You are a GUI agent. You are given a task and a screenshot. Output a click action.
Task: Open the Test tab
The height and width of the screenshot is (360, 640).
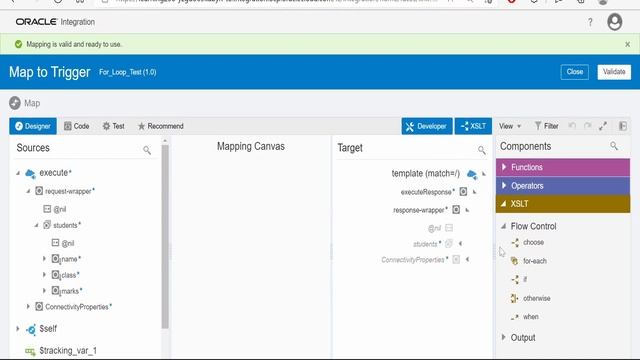pos(113,126)
